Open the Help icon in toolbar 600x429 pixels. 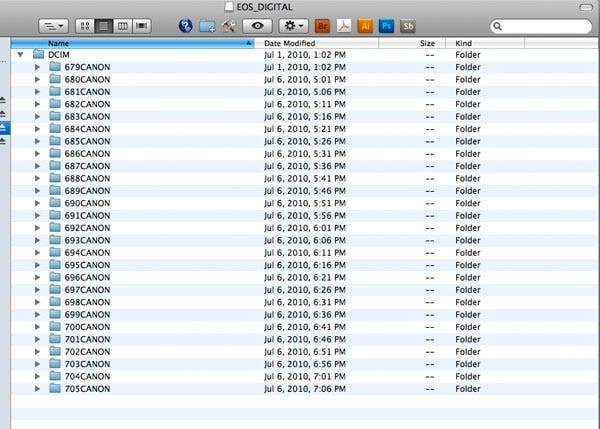[186, 26]
